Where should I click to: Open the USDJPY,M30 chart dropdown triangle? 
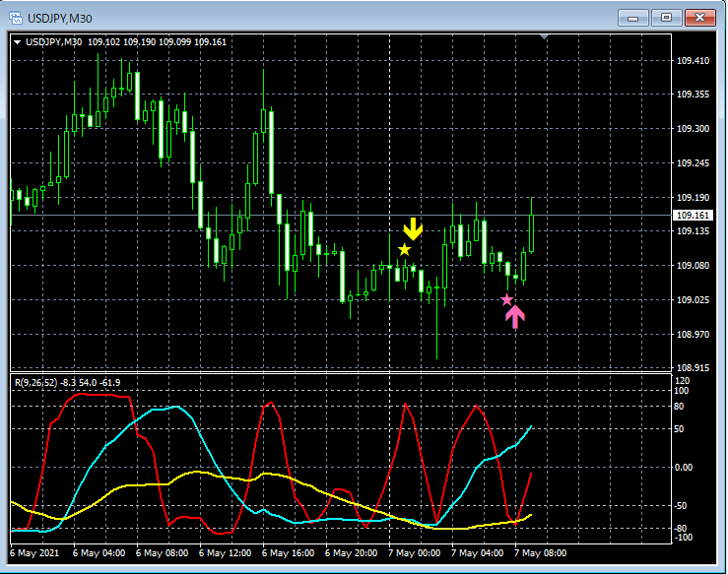(x=17, y=42)
